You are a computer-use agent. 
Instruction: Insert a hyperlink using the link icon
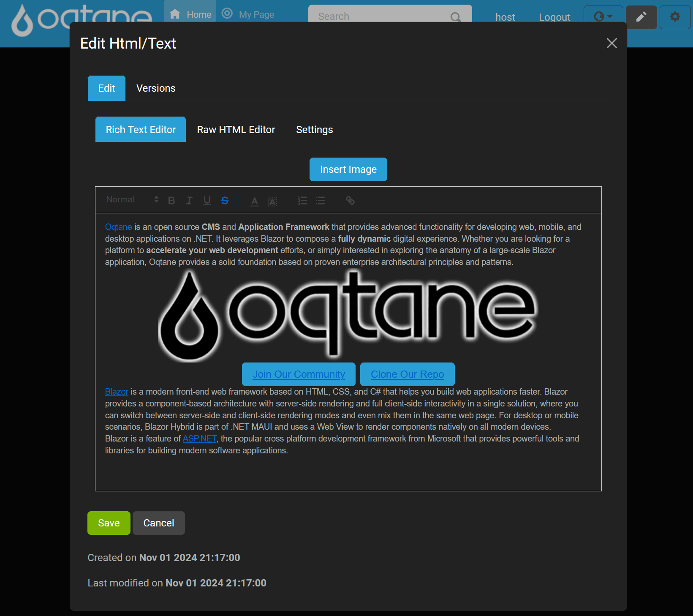tap(350, 201)
